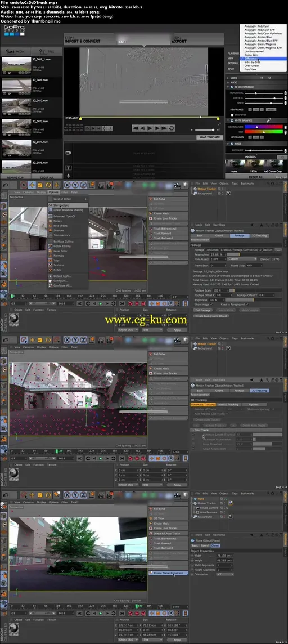Toggle the Image section checkbox in GoPro Studio
The image size is (288, 644).
[232, 144]
